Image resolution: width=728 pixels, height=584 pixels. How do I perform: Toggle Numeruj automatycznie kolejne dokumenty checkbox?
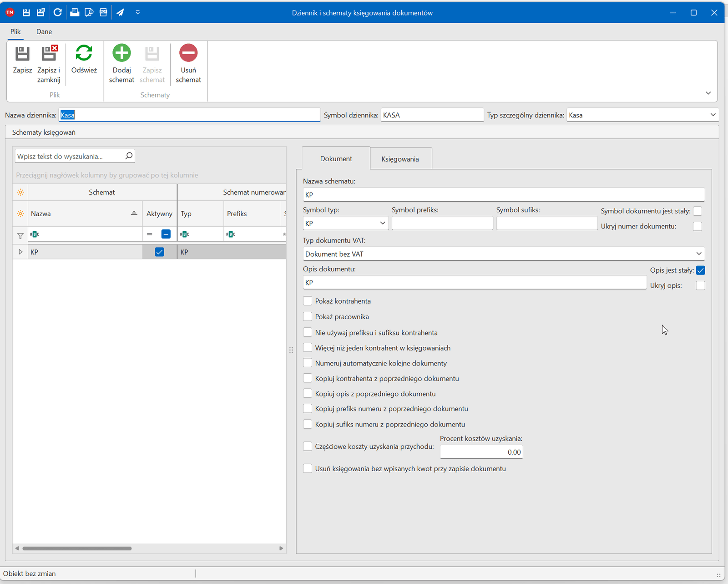(x=308, y=363)
